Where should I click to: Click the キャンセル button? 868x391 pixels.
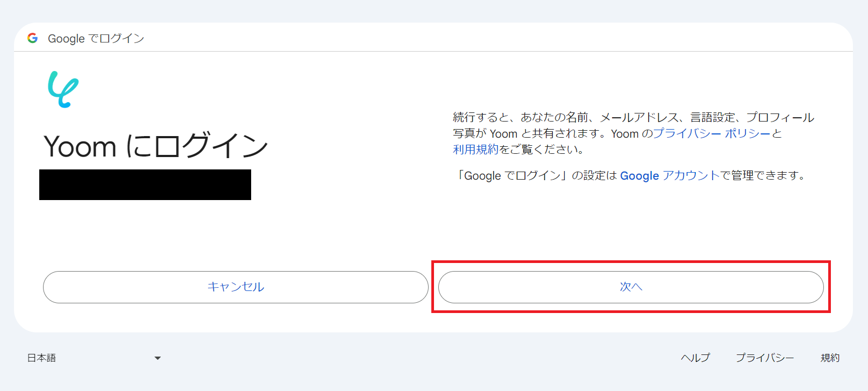[x=236, y=287]
